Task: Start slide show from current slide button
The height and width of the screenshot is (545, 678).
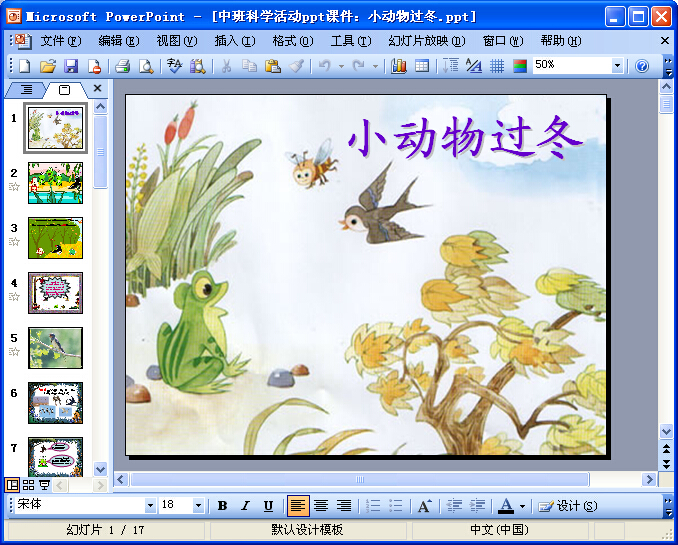Action: click(44, 485)
